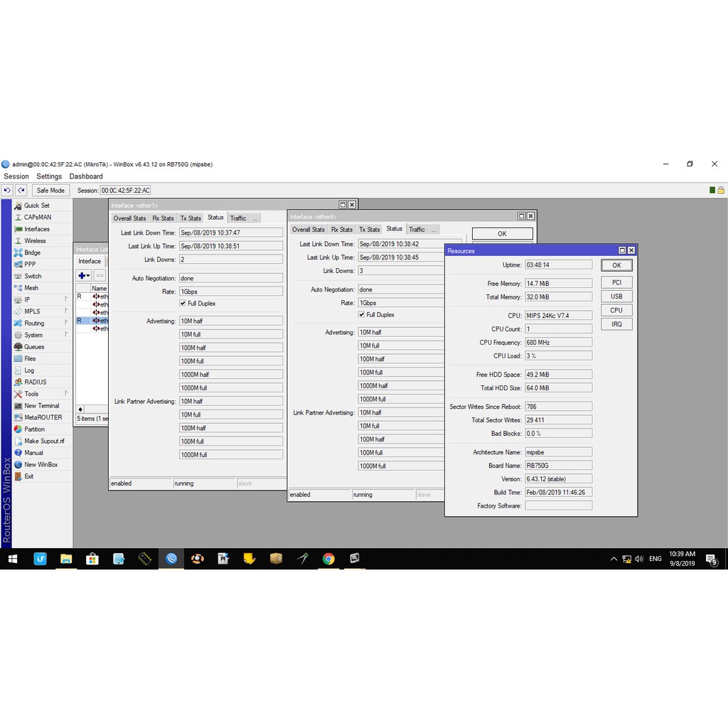Click the undo arrow in toolbar
The image size is (728, 728).
click(7, 191)
